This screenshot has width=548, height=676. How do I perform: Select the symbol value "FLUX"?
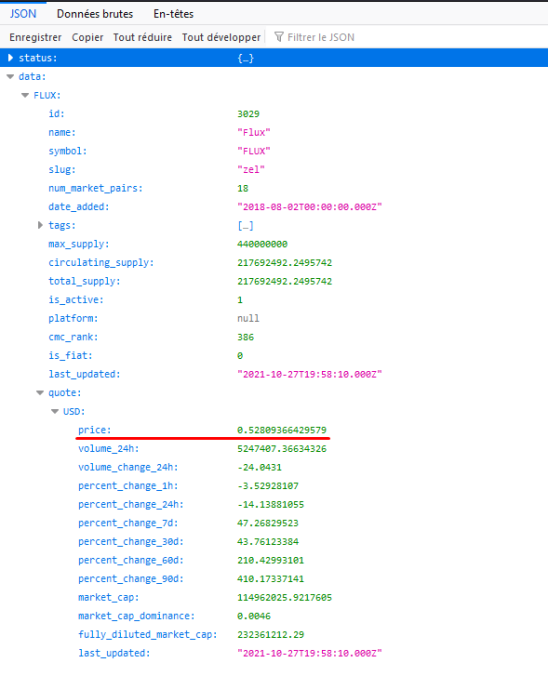tap(254, 151)
